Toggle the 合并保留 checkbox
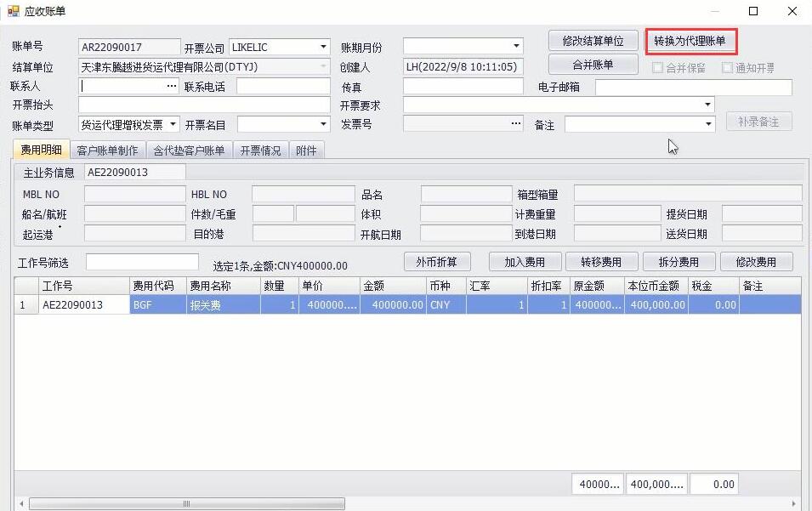812x511 pixels. 658,68
